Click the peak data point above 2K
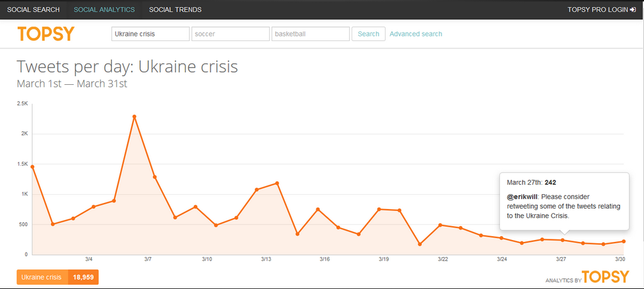Viewport: 644px width, 289px height. pyautogui.click(x=135, y=117)
